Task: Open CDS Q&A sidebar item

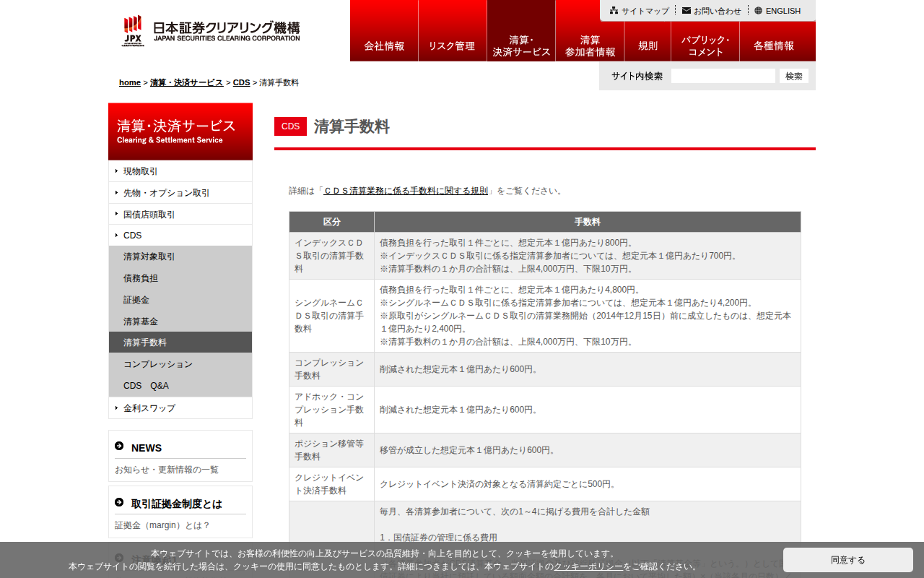Action: coord(180,386)
